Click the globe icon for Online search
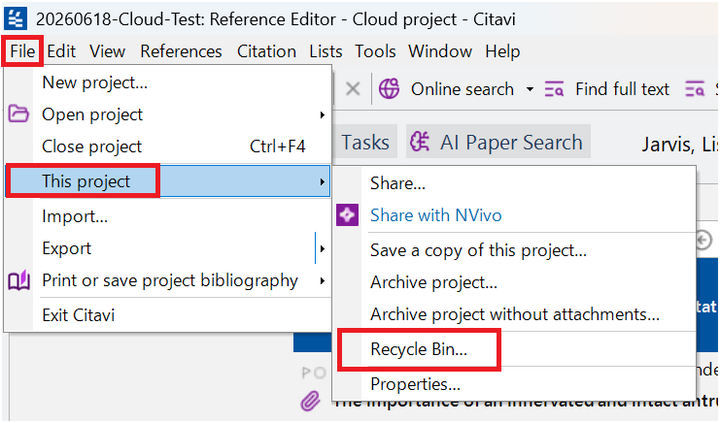Screen dimensions: 720x423 389,89
